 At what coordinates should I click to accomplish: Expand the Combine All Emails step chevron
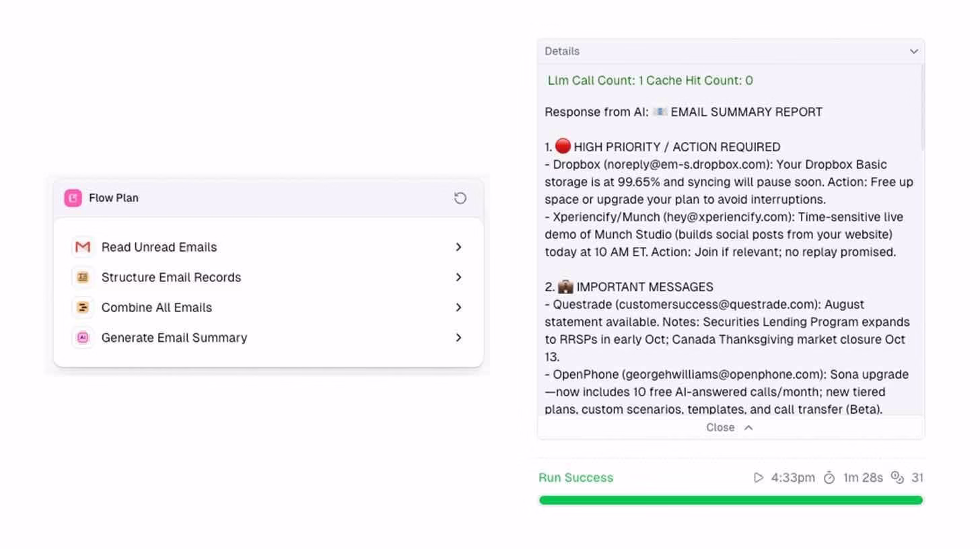(458, 307)
